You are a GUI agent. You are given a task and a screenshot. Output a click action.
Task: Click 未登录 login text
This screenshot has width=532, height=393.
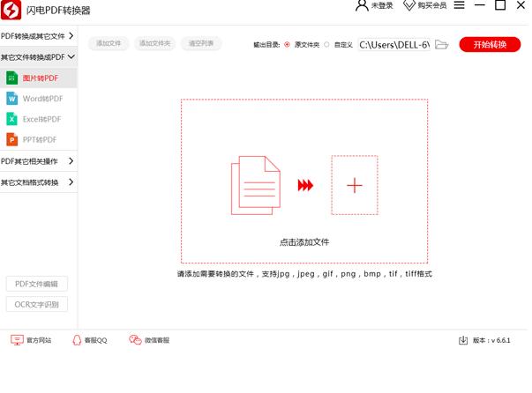pos(382,6)
